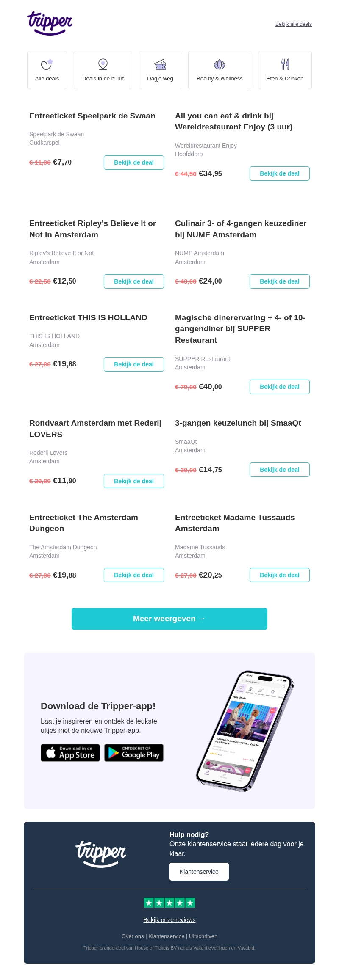Tap the Google Play download badge

134,753
